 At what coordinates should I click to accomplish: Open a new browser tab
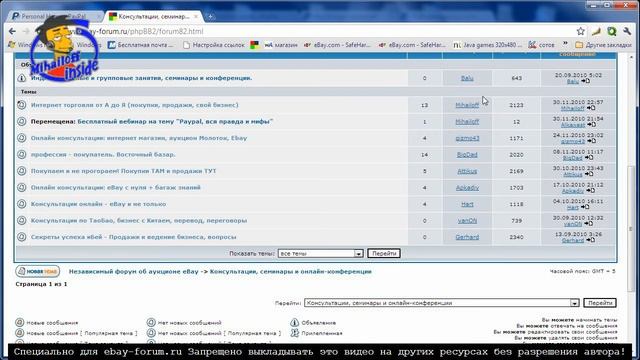point(210,16)
